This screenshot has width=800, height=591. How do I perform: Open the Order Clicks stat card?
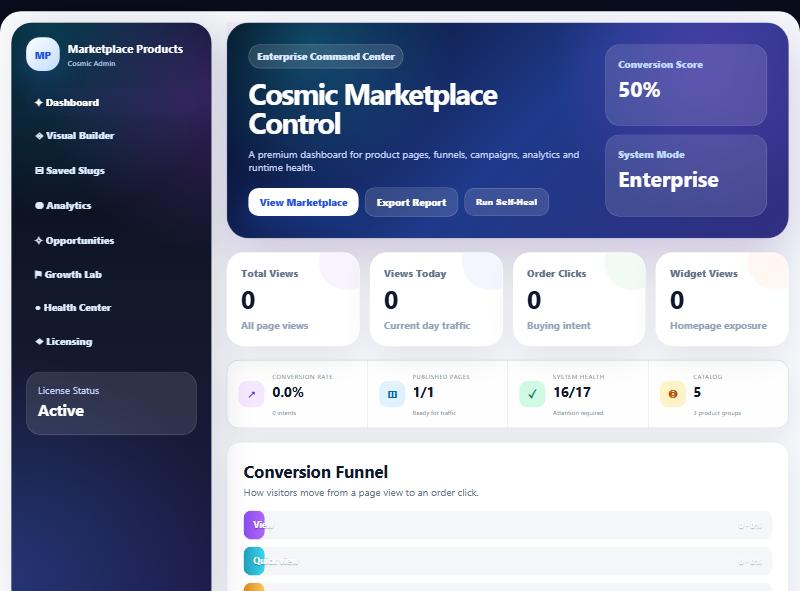point(579,299)
